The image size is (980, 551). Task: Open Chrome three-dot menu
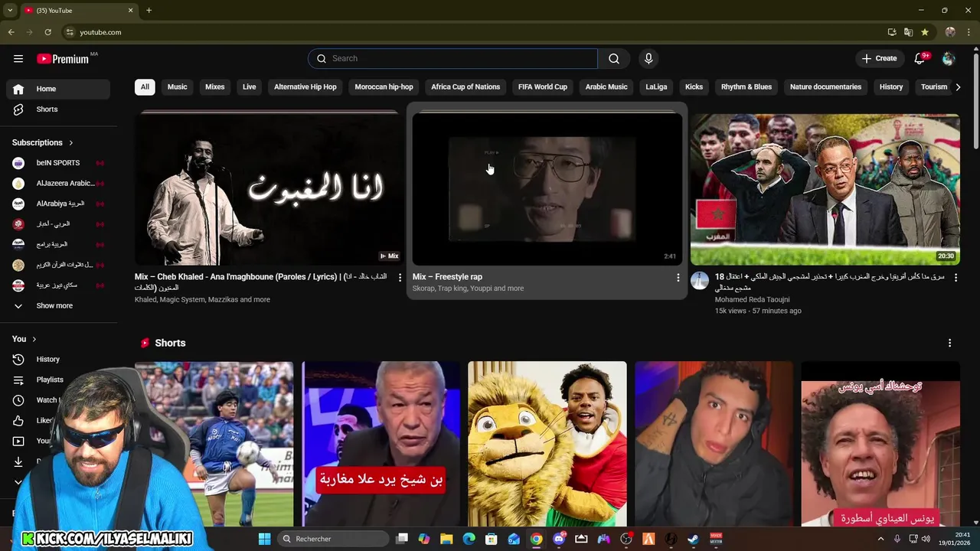[969, 32]
